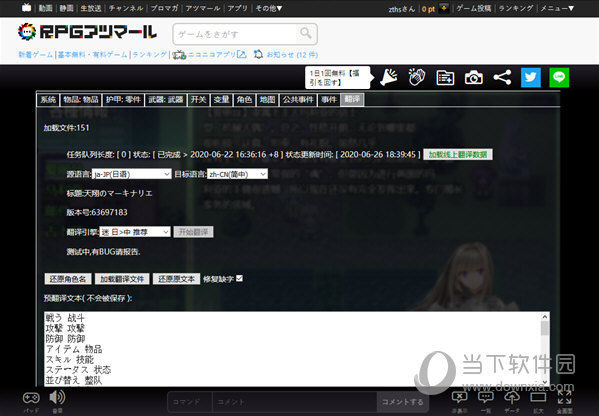Open the 生放送 link

point(91,8)
